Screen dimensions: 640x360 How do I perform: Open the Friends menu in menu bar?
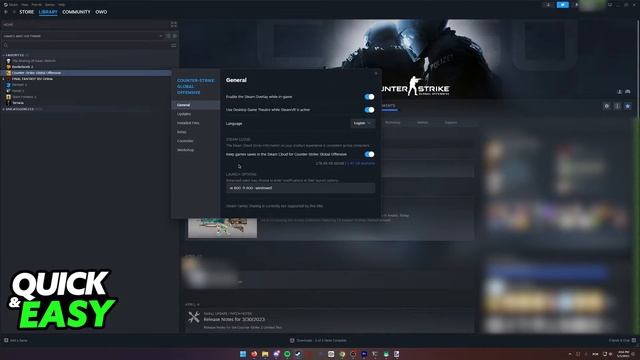click(x=37, y=4)
